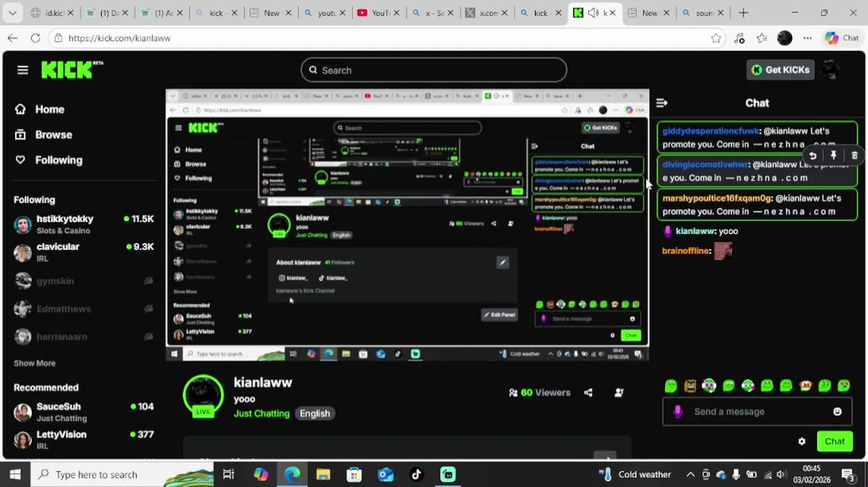Open TikTok app from taskbar
This screenshot has height=487, width=868.
[416, 474]
